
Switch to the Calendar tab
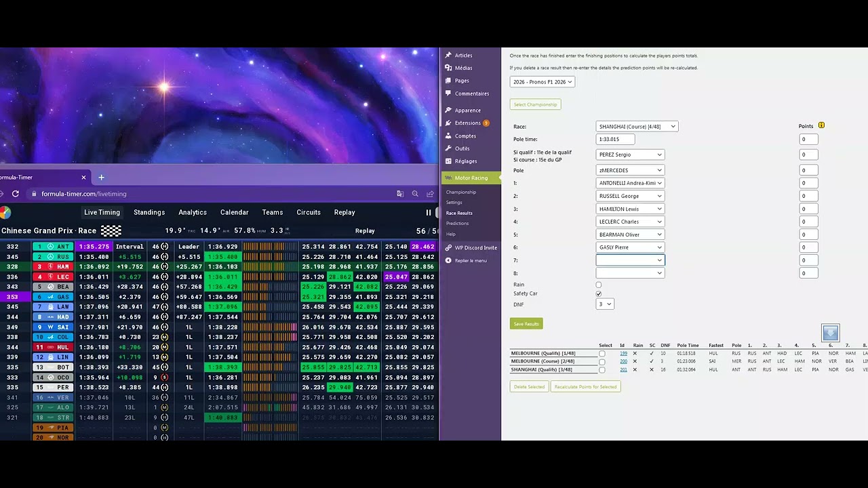point(235,213)
